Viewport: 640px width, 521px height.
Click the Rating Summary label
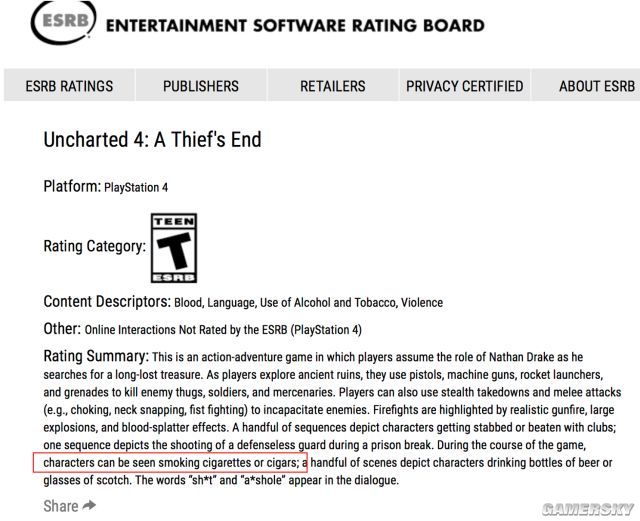[96, 356]
